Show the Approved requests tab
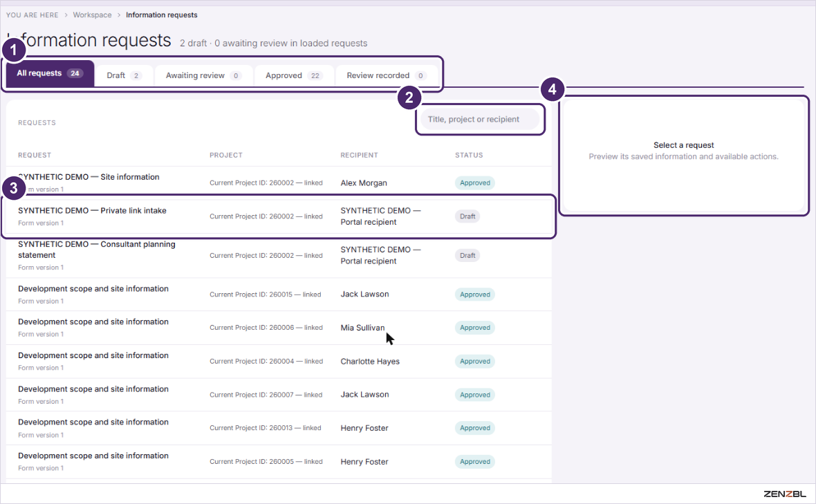 pyautogui.click(x=294, y=75)
